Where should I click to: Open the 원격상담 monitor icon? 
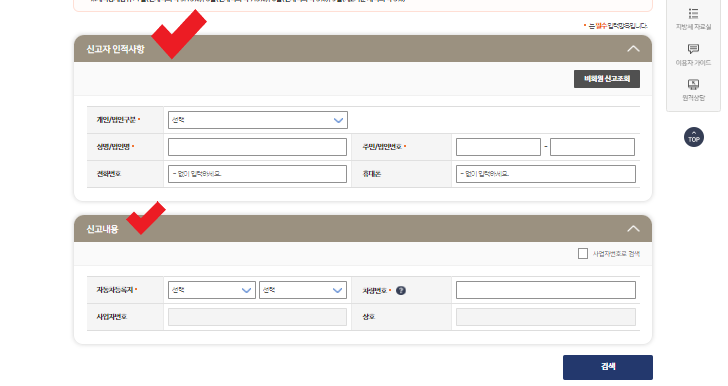tap(693, 84)
